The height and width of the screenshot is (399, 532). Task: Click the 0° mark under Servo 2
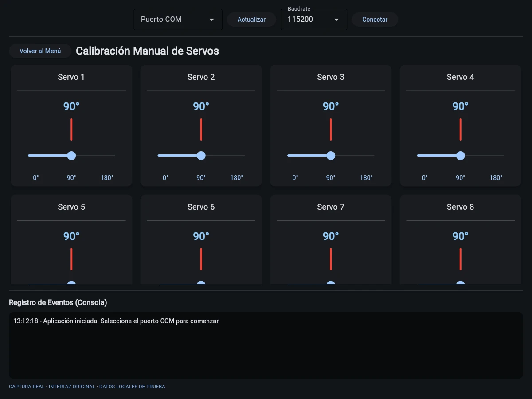tap(166, 178)
